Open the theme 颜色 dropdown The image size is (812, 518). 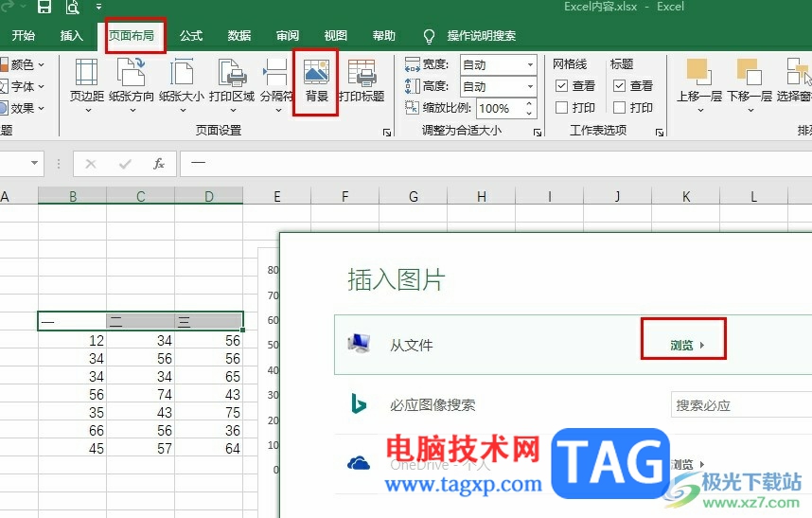click(x=23, y=64)
